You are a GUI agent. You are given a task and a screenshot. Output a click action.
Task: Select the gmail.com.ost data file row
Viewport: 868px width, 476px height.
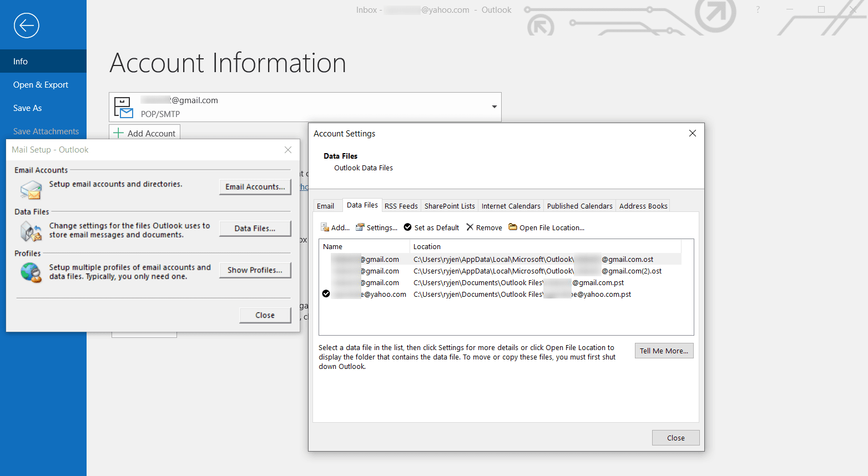501,259
